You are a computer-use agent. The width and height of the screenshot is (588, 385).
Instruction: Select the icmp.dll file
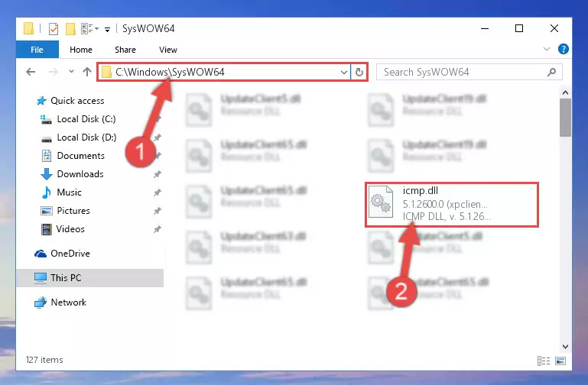click(452, 205)
